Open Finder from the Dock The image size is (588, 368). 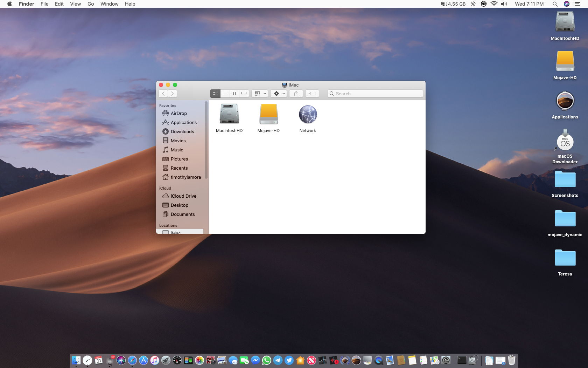pos(76,360)
